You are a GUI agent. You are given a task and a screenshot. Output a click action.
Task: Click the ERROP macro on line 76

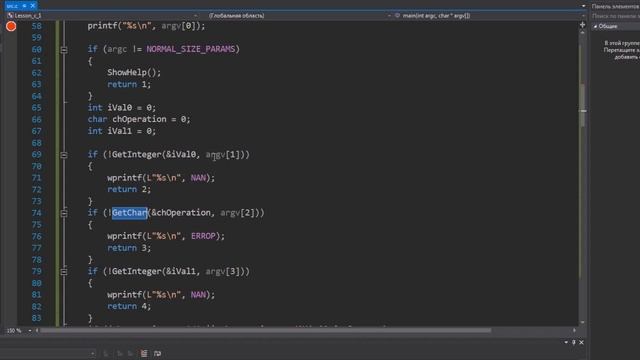click(x=203, y=236)
